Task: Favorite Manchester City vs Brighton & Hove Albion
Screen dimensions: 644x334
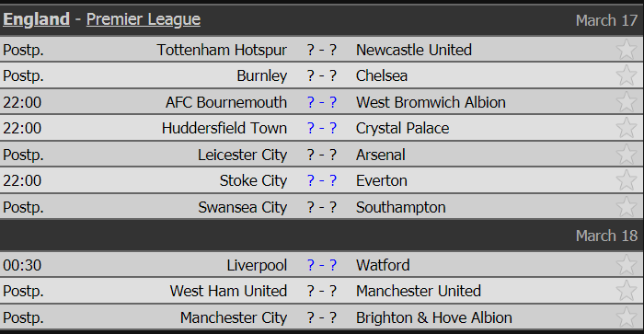Action: click(x=627, y=317)
